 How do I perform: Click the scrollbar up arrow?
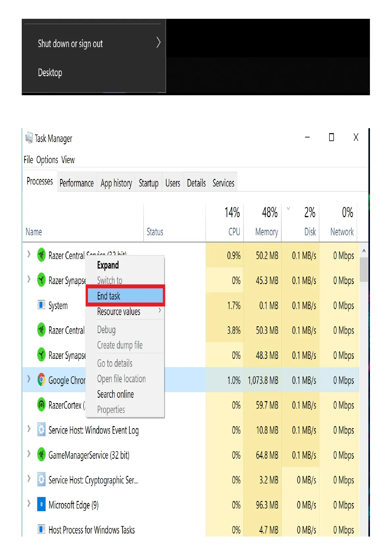[x=364, y=251]
